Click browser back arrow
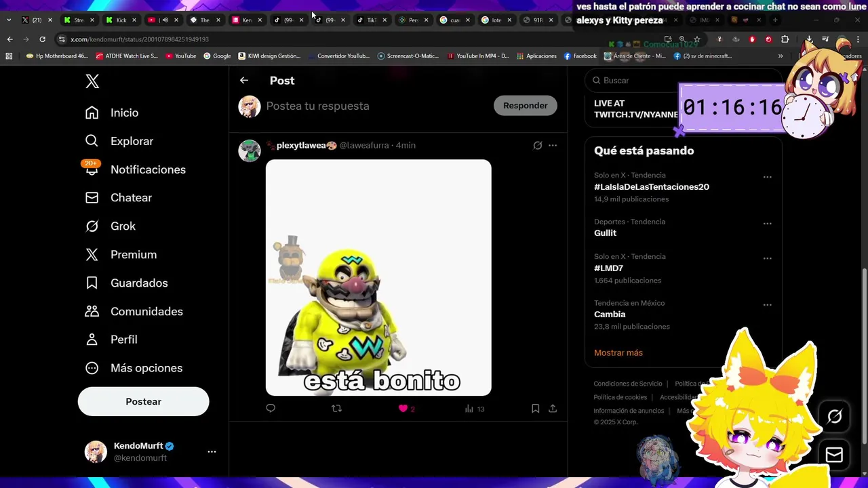This screenshot has width=868, height=488. coord(9,39)
